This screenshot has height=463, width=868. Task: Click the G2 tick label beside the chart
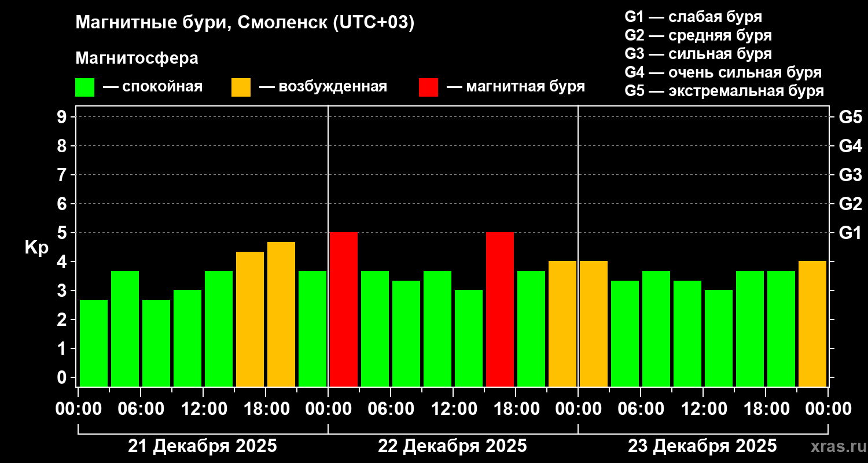(850, 204)
